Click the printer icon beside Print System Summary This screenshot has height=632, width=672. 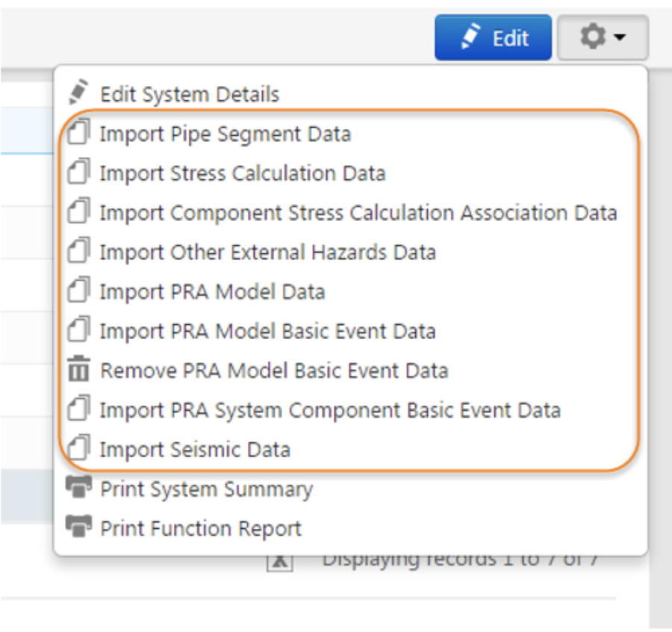(x=78, y=489)
